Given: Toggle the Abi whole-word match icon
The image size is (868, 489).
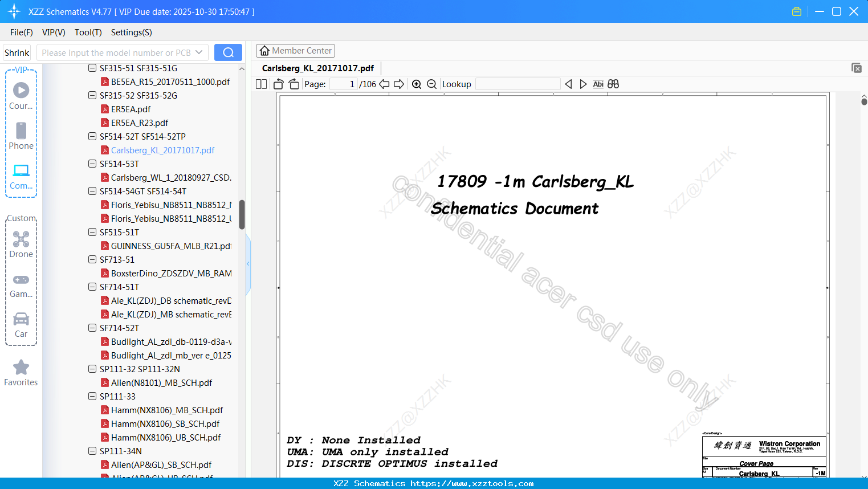Looking at the screenshot, I should [598, 84].
